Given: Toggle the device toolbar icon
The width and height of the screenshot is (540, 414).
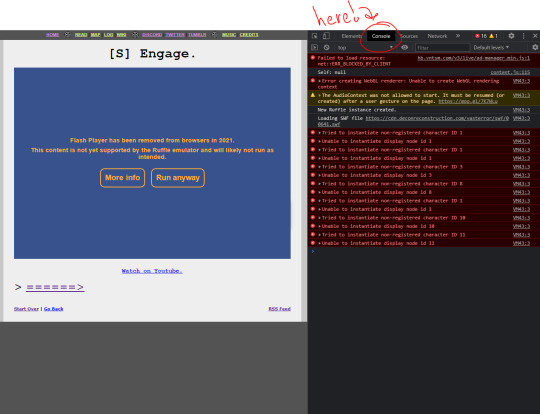Looking at the screenshot, I should (326, 36).
